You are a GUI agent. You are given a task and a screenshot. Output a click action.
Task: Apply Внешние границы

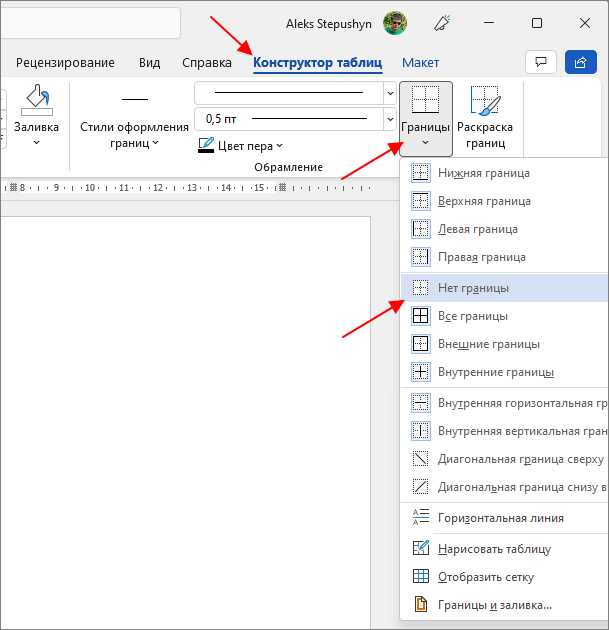coord(505,344)
